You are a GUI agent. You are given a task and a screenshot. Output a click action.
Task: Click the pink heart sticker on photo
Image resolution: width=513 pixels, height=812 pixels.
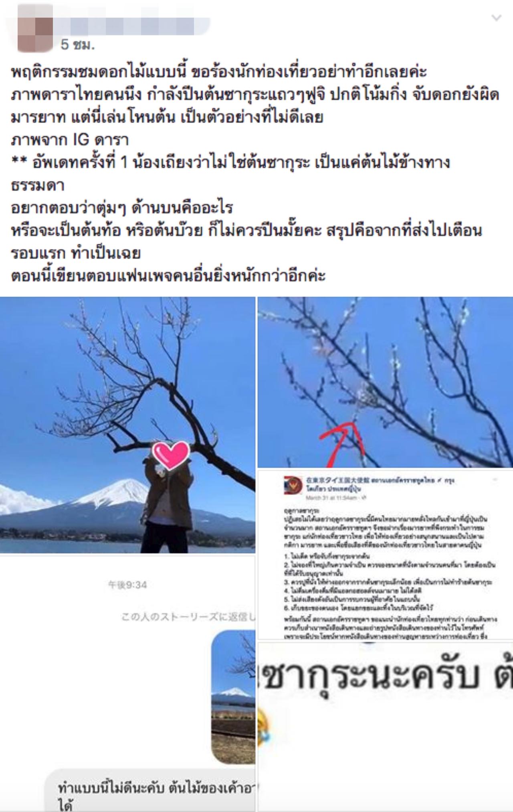point(170,455)
